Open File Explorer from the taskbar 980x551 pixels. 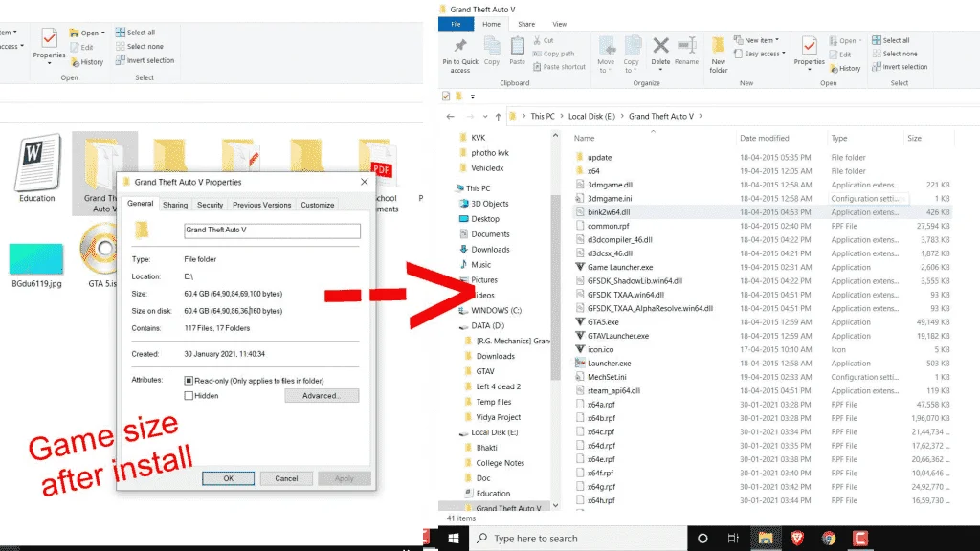click(x=766, y=539)
